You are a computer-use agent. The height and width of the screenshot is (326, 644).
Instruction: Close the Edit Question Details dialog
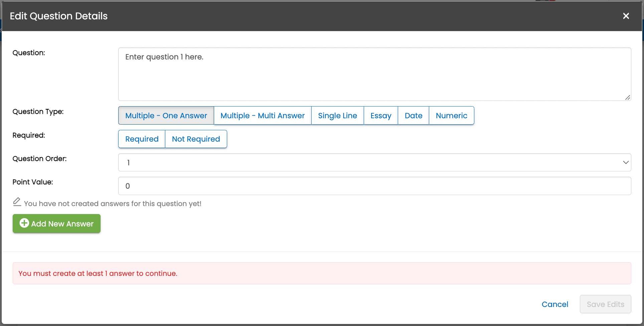point(626,16)
